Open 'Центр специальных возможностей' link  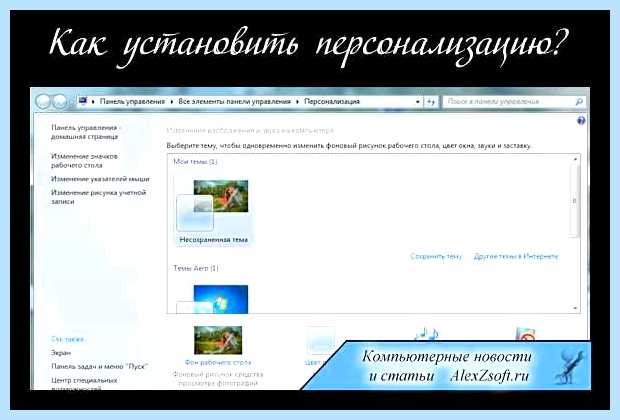click(84, 384)
